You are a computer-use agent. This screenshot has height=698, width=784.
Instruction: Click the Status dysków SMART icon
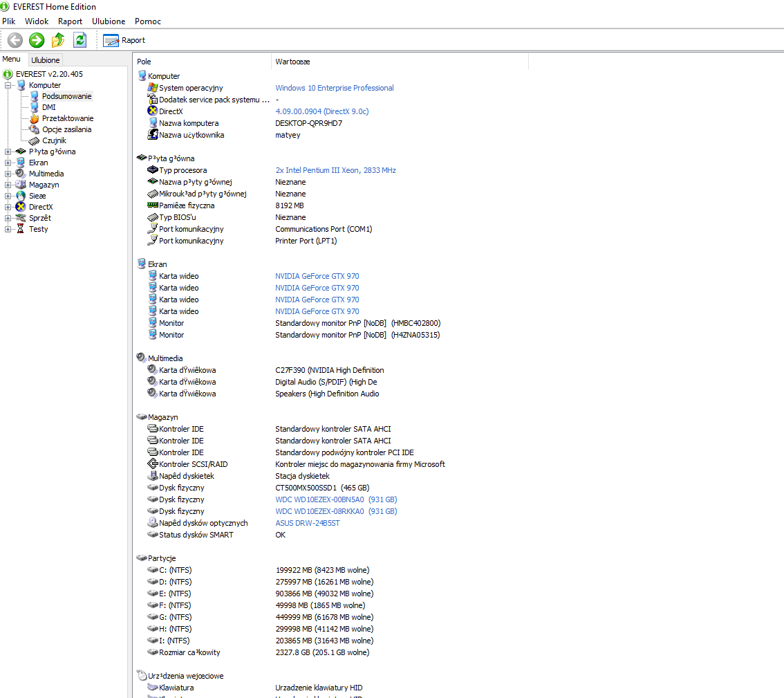click(153, 534)
